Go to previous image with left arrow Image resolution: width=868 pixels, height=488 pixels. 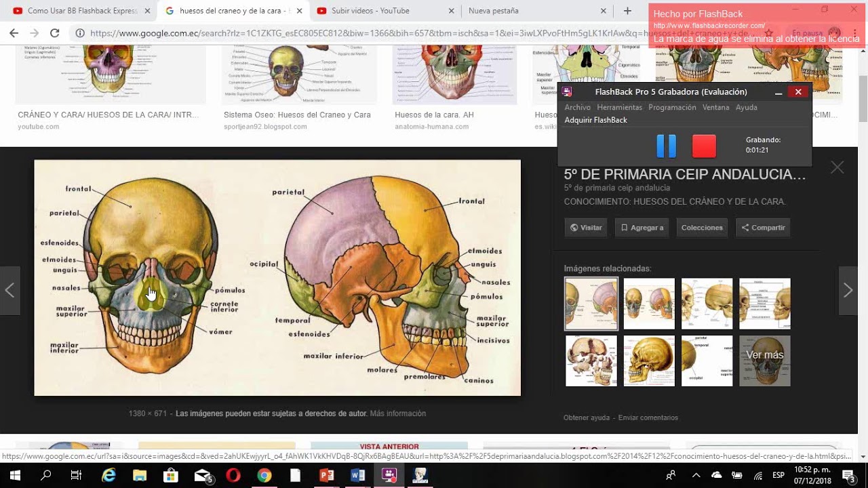(10, 291)
